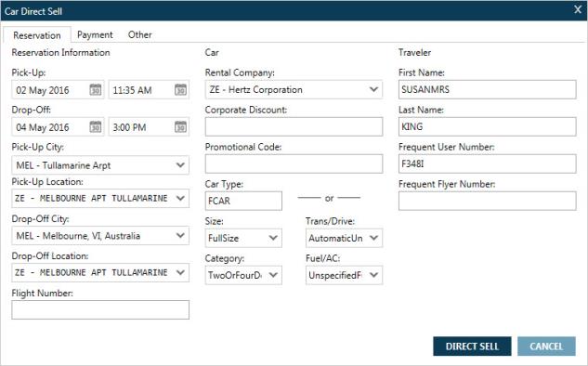The height and width of the screenshot is (366, 588).
Task: Open the Pick-Up time picker icon
Action: tap(180, 89)
